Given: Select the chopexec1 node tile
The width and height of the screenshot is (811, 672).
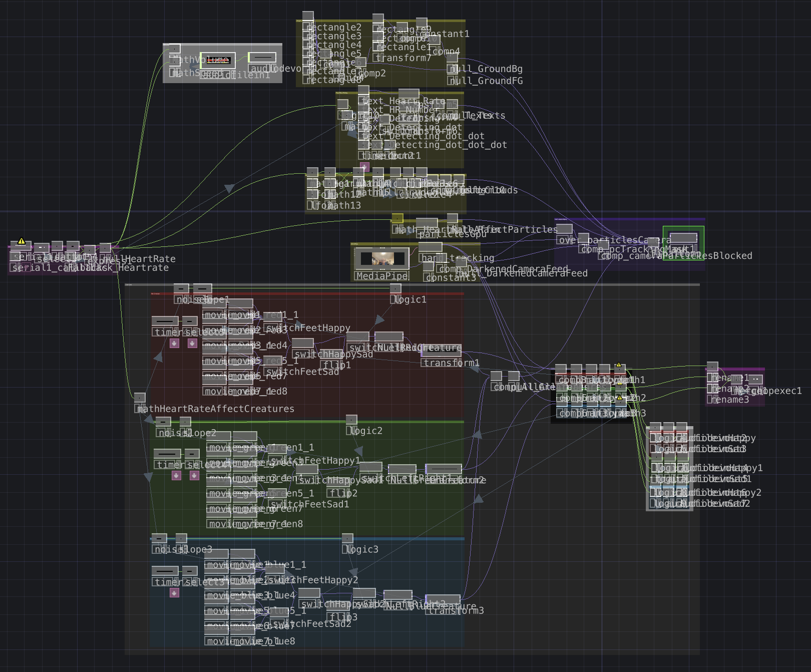Looking at the screenshot, I should coord(755,380).
